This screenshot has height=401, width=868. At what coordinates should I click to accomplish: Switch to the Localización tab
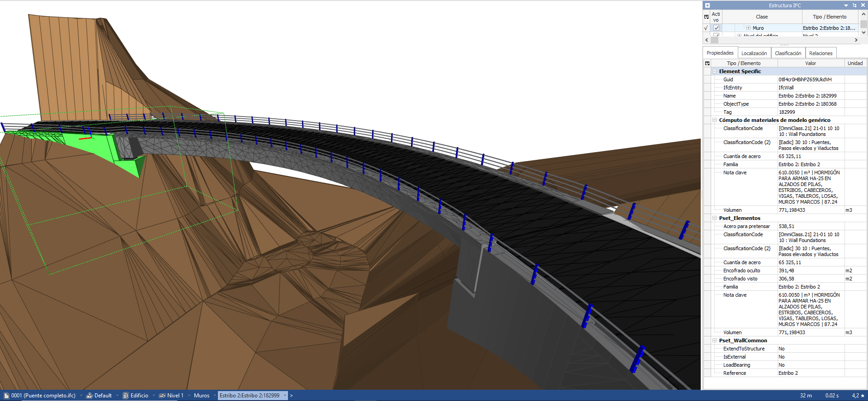click(754, 53)
